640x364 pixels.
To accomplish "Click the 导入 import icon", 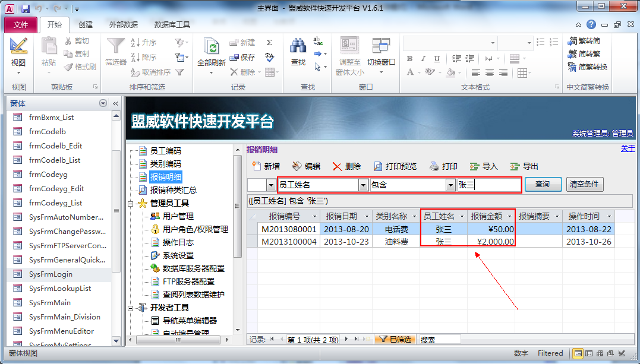I will [474, 166].
